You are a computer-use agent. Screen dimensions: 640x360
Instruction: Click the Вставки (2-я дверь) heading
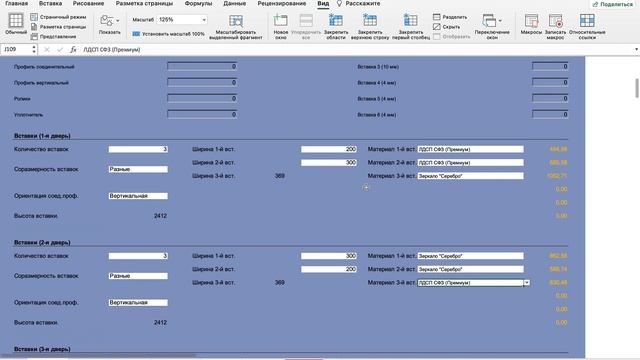pos(42,242)
